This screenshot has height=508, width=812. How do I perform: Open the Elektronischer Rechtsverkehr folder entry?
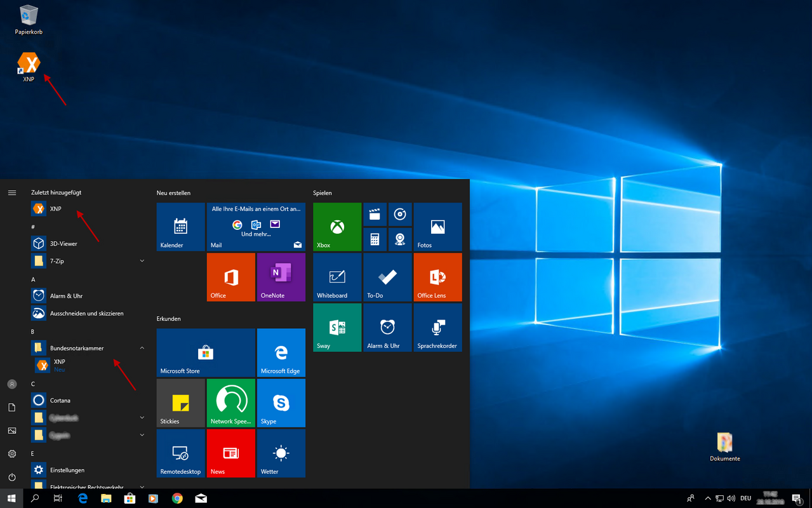(88, 486)
